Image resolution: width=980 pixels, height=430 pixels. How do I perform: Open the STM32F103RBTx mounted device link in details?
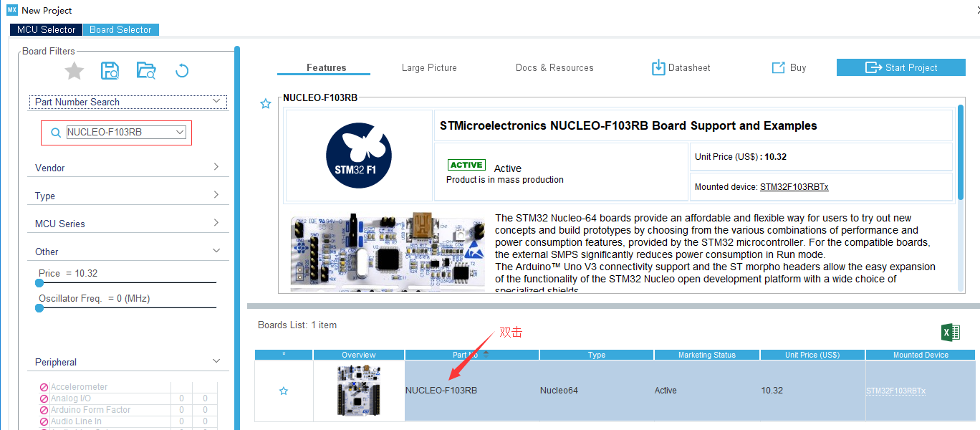794,186
